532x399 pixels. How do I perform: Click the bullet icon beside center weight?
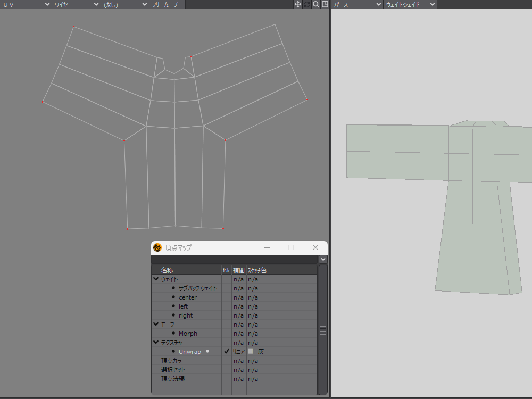(x=173, y=297)
